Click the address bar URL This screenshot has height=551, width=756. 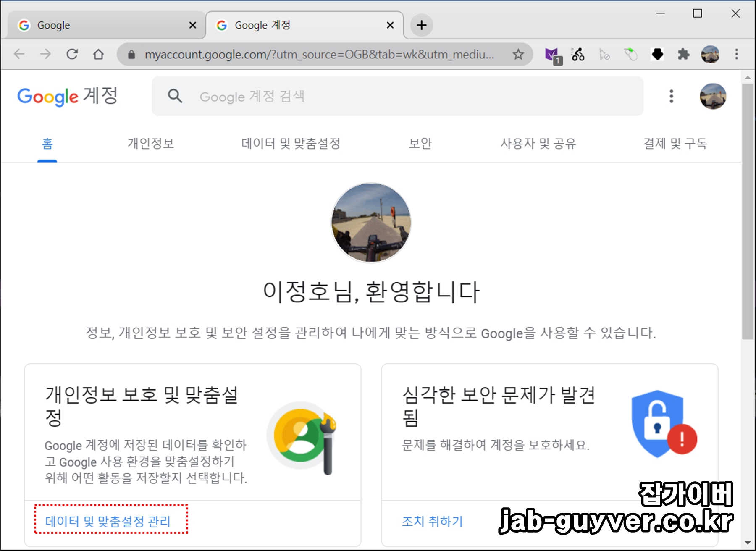point(319,55)
